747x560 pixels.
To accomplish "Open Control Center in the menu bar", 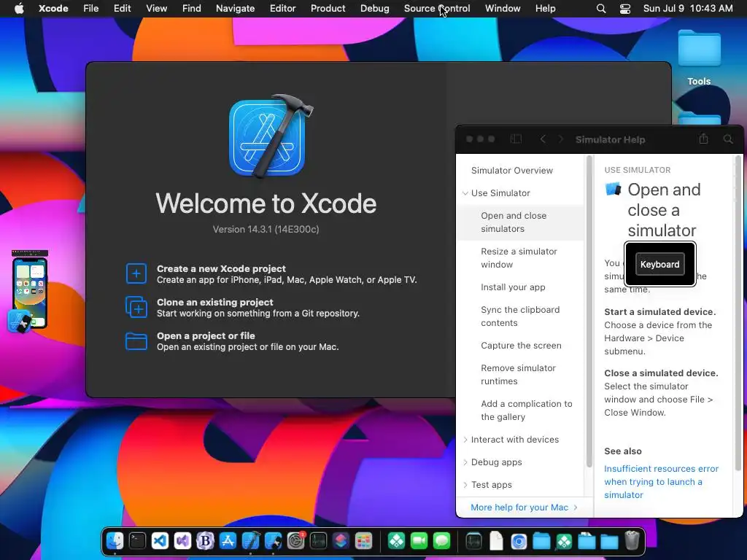I will 625,9.
